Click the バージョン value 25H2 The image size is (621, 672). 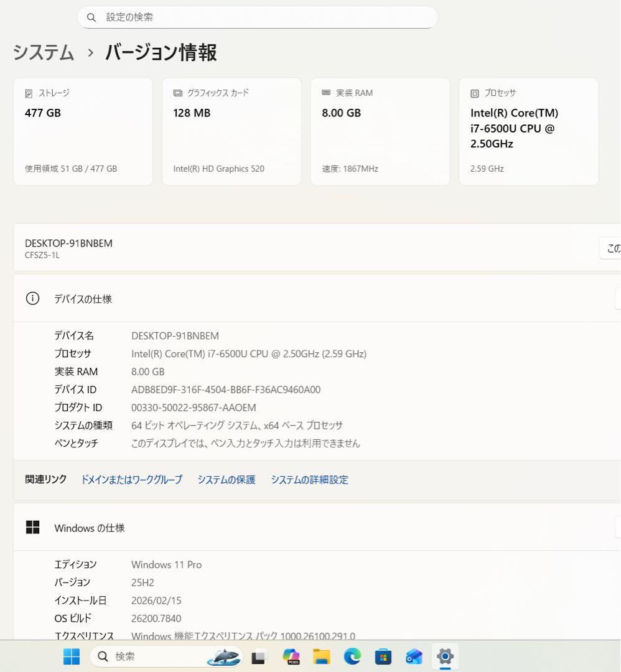[x=142, y=582]
